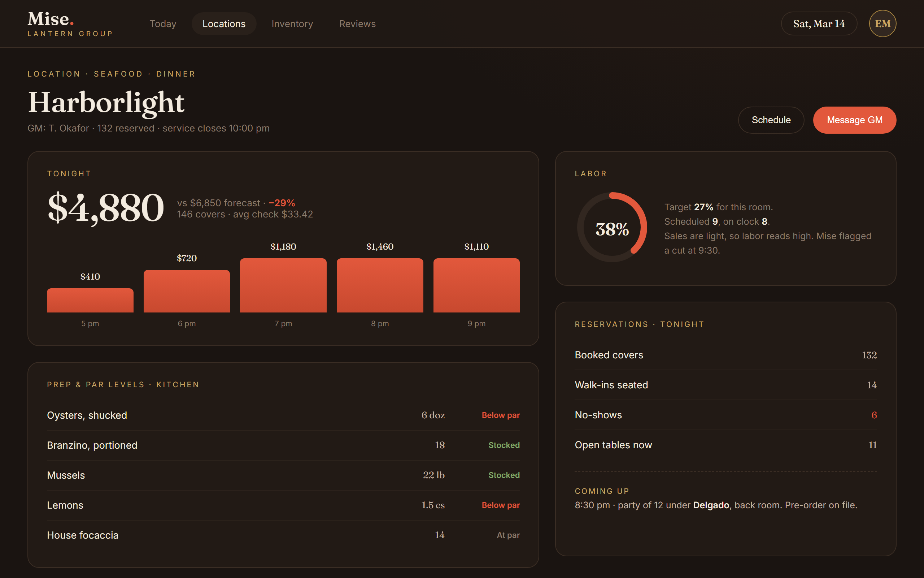Image resolution: width=924 pixels, height=578 pixels.
Task: Open the EM user avatar menu
Action: 882,24
